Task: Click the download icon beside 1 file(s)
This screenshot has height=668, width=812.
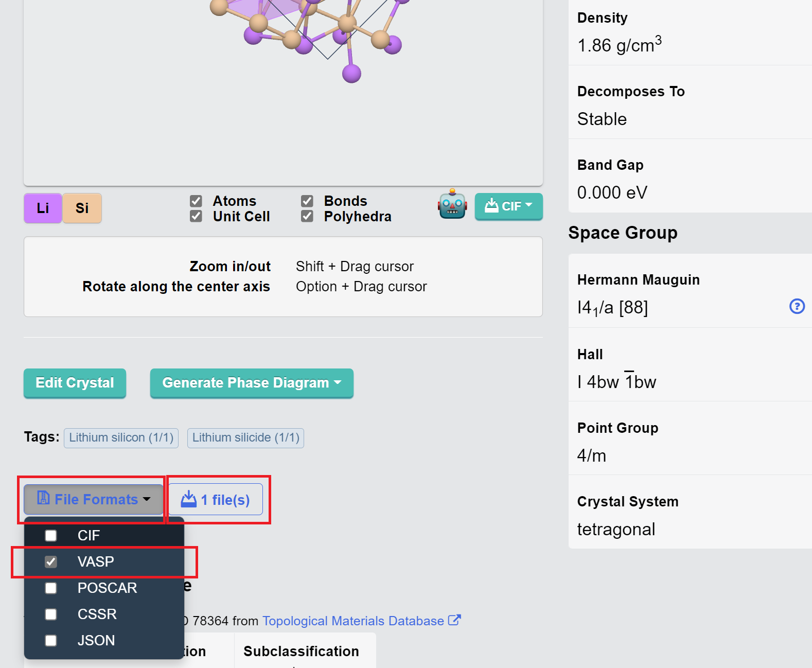Action: click(x=189, y=499)
